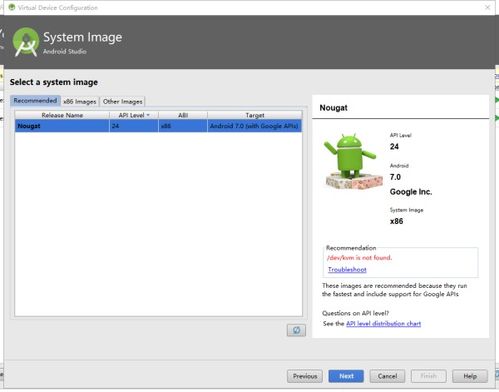Click the Help button
Image resolution: width=499 pixels, height=392 pixels.
[x=470, y=376]
